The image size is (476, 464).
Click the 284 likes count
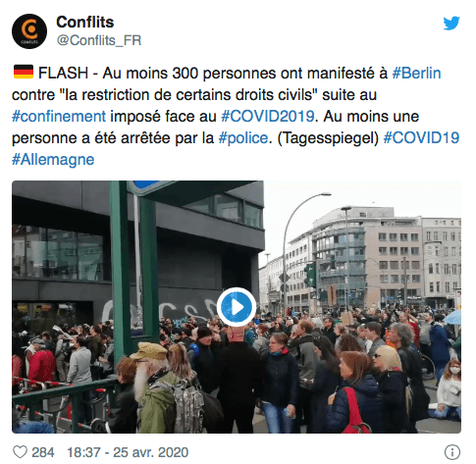click(x=43, y=452)
